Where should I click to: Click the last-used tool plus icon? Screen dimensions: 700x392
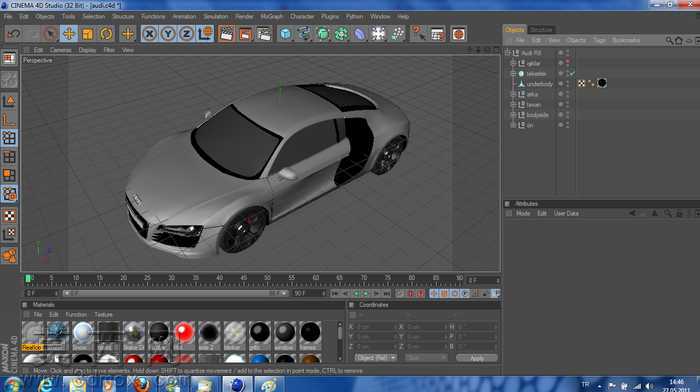(128, 34)
